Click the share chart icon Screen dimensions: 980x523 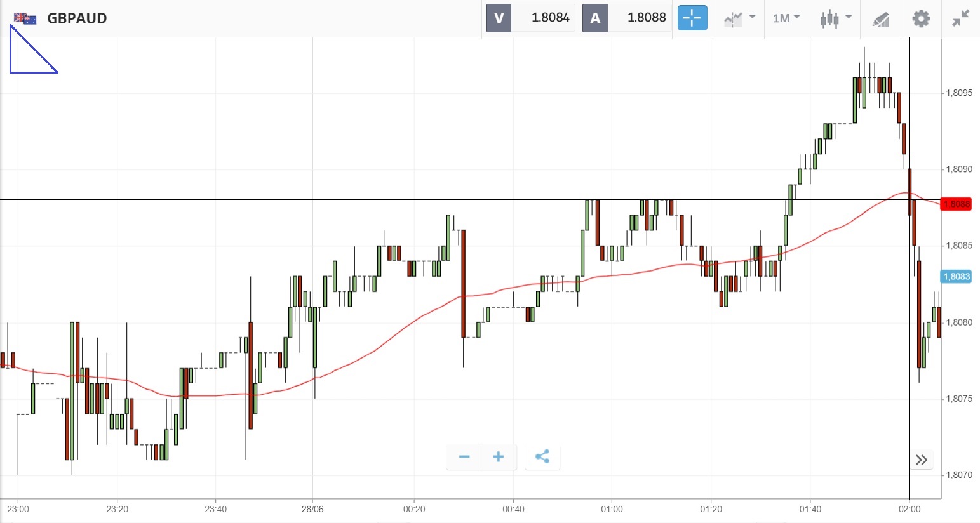tap(542, 457)
